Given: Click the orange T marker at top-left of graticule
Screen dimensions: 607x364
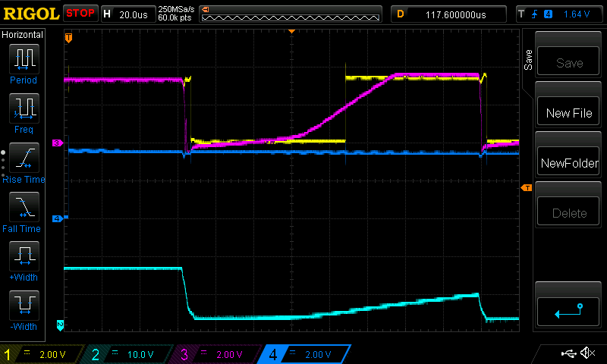Looking at the screenshot, I should pyautogui.click(x=68, y=38).
